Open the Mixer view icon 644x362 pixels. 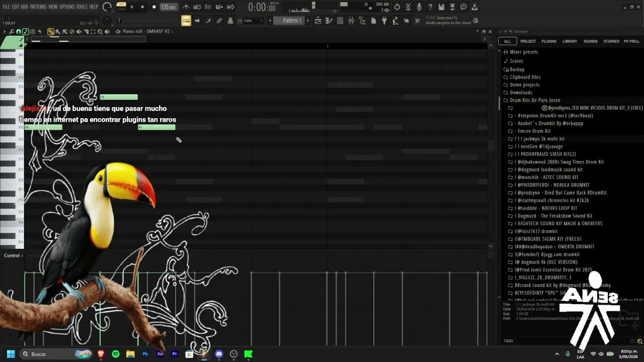click(x=351, y=21)
